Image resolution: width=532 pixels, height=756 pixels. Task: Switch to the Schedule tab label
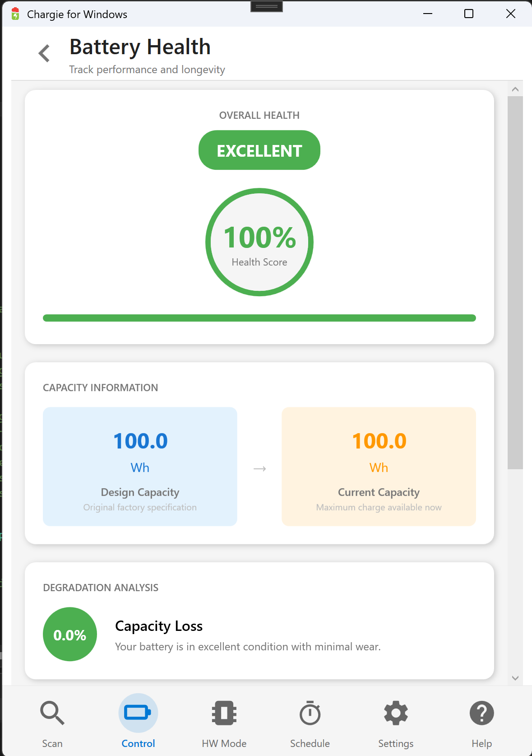click(310, 743)
